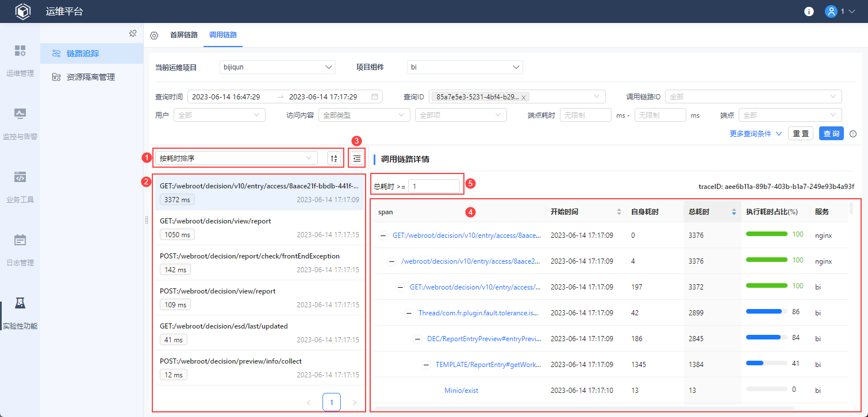Go to next page of trace list
Screen dimensions: 868x417
[355, 402]
